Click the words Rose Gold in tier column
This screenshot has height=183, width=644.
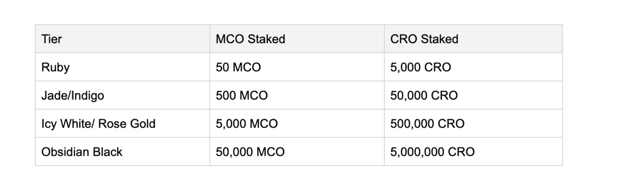pos(127,123)
